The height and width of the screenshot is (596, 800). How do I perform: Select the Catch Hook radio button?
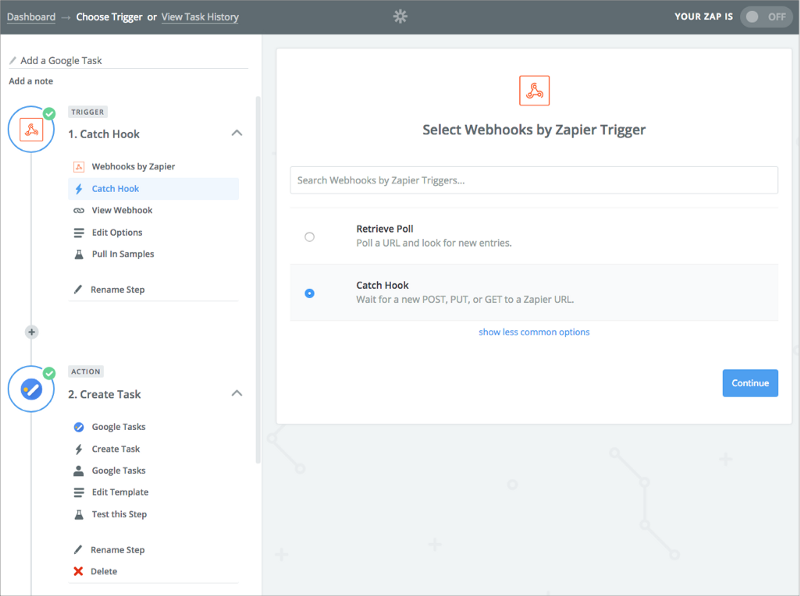pyautogui.click(x=309, y=293)
